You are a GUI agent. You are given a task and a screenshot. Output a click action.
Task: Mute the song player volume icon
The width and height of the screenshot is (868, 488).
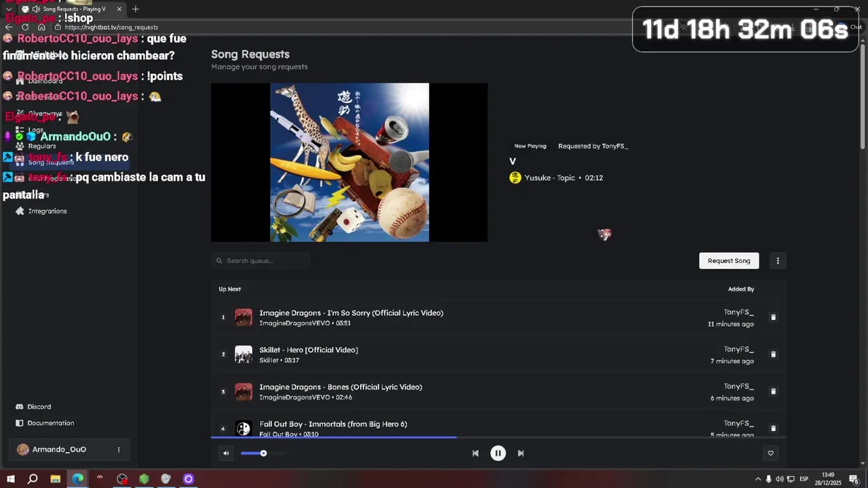[x=226, y=453]
